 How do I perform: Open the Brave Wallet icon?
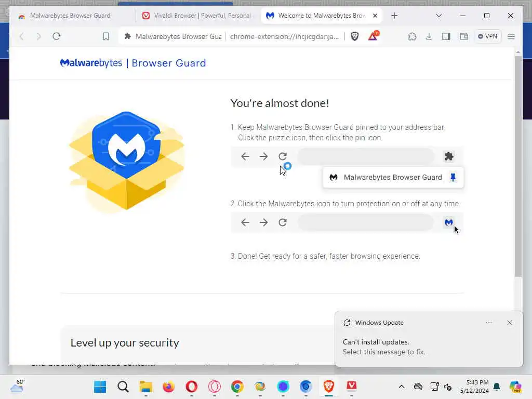(x=464, y=36)
